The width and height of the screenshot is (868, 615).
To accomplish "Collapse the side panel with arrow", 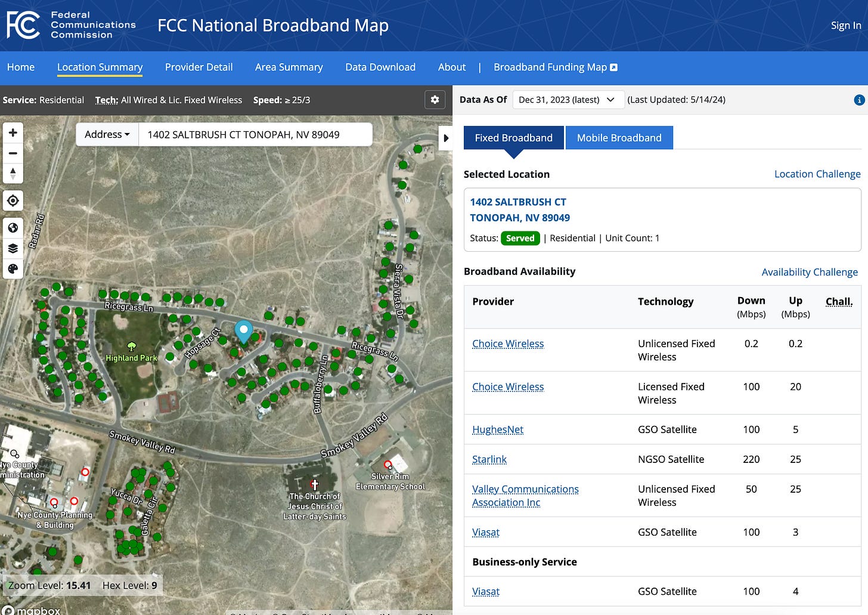I will (x=445, y=138).
